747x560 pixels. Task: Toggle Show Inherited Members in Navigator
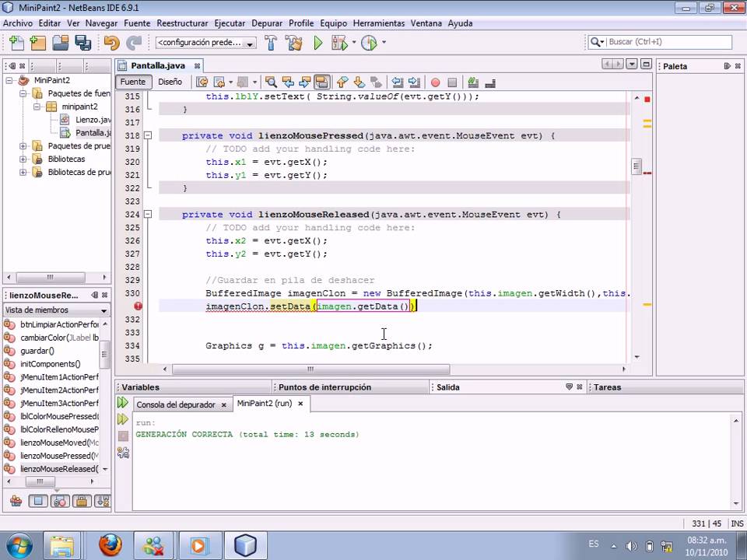[16, 501]
